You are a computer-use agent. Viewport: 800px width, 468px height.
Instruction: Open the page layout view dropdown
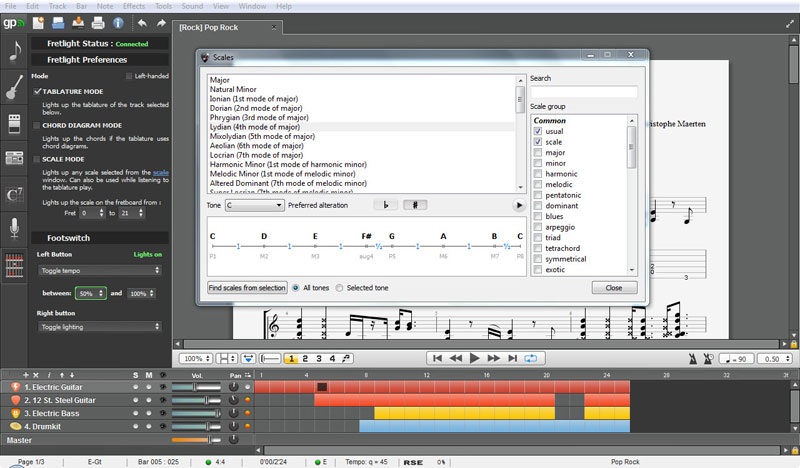227,359
